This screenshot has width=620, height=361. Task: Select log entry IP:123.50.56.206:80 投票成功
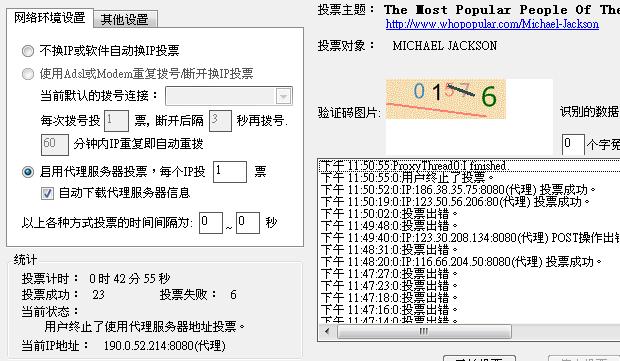coord(469,202)
